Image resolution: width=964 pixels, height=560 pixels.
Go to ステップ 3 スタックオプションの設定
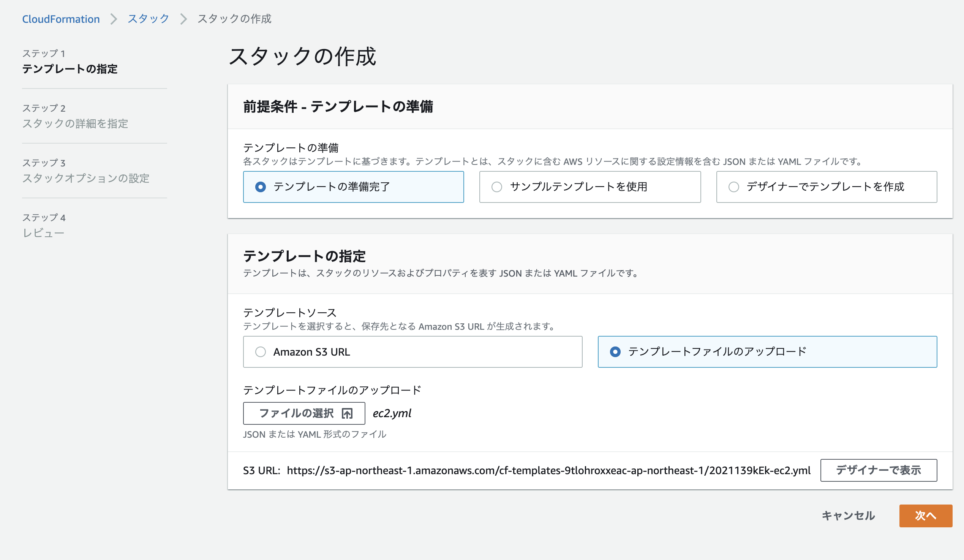[87, 178]
